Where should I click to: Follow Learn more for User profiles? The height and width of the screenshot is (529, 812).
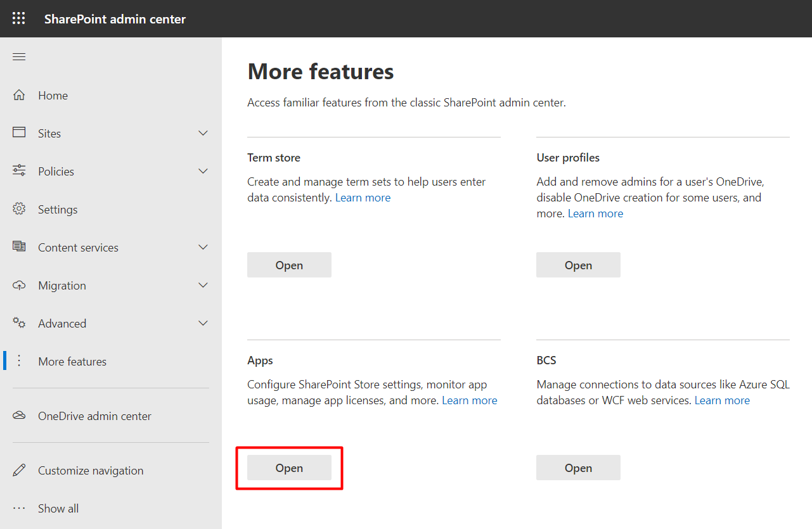[x=595, y=214]
